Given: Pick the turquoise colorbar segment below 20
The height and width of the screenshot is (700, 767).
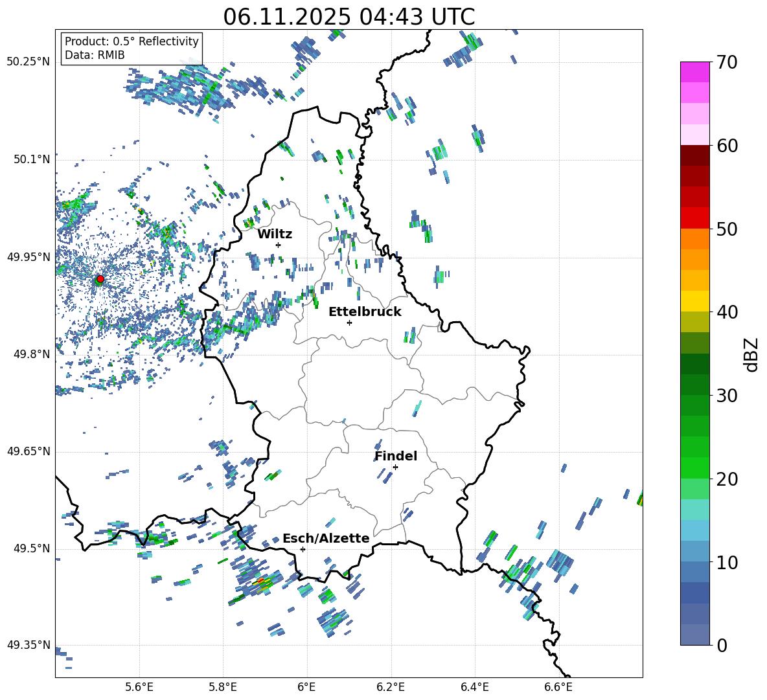Looking at the screenshot, I should pos(694,510).
